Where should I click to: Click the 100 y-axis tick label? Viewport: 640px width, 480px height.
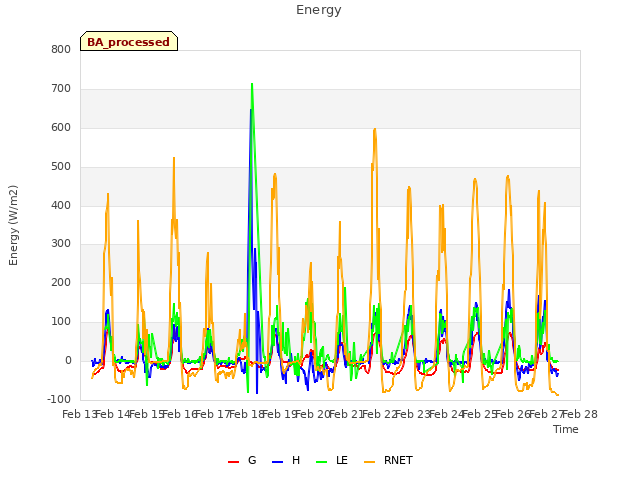pyautogui.click(x=61, y=322)
